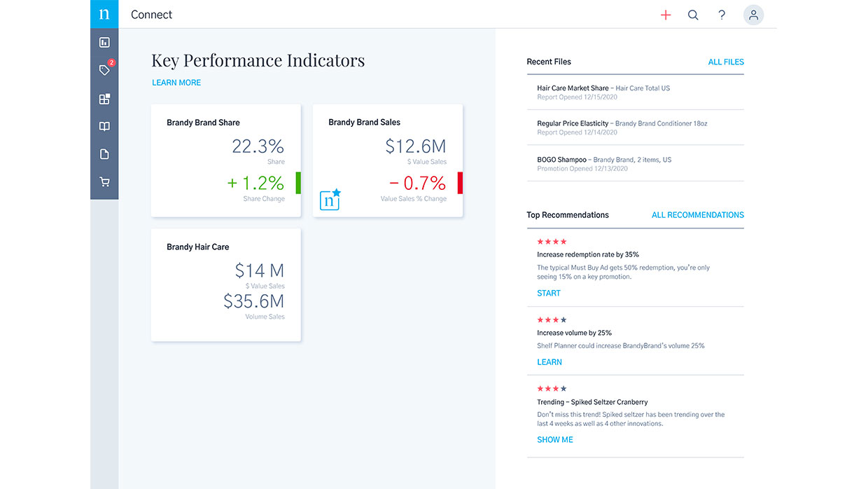Click the Top Recommendations heading
The height and width of the screenshot is (489, 868).
[568, 215]
